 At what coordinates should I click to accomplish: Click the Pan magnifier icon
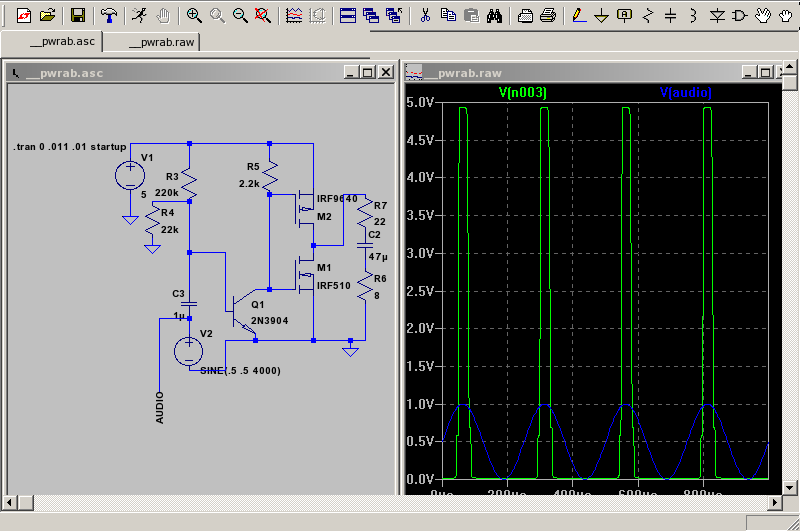[x=217, y=15]
